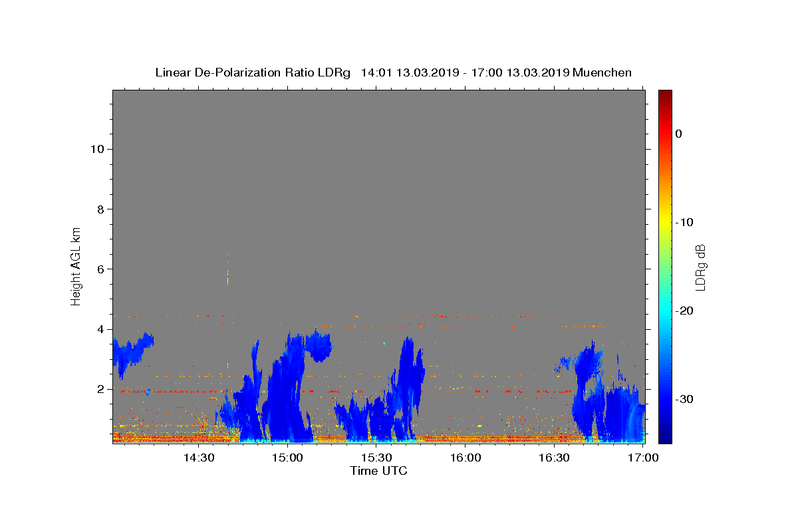Click the 'Muenchen' station name in title

(602, 72)
